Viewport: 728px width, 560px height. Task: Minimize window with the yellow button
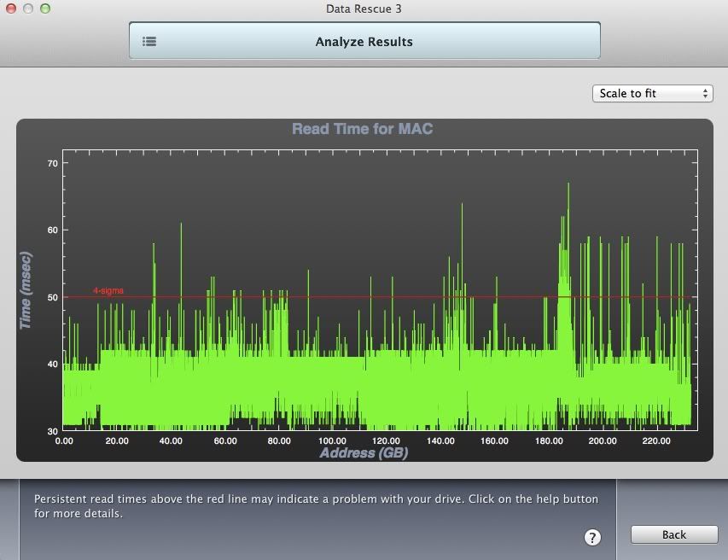28,9
